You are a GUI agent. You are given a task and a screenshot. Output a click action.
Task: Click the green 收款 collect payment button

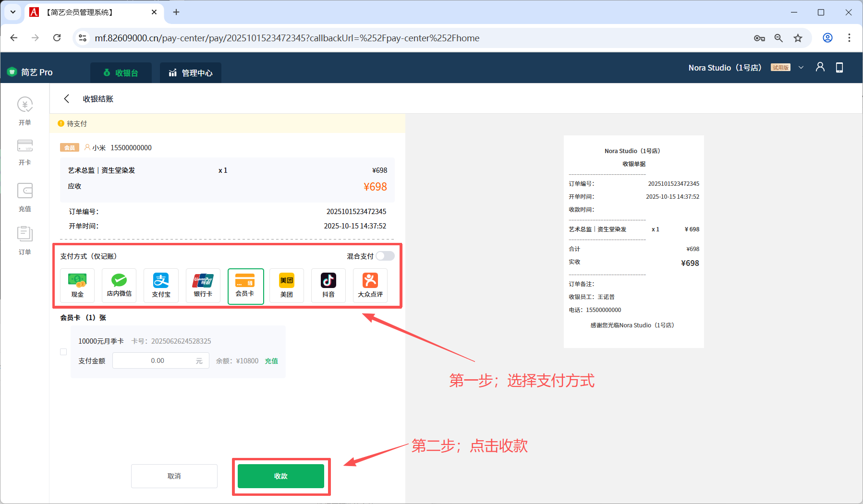281,476
